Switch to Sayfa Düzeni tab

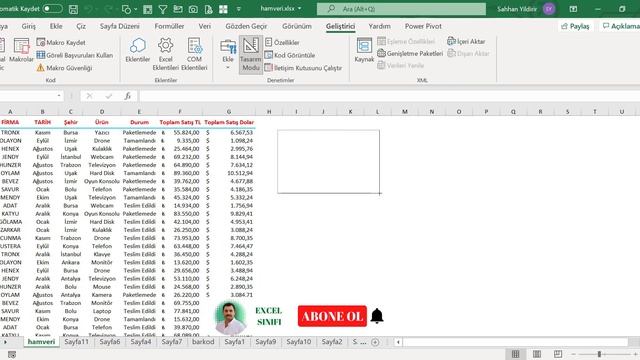click(x=120, y=26)
